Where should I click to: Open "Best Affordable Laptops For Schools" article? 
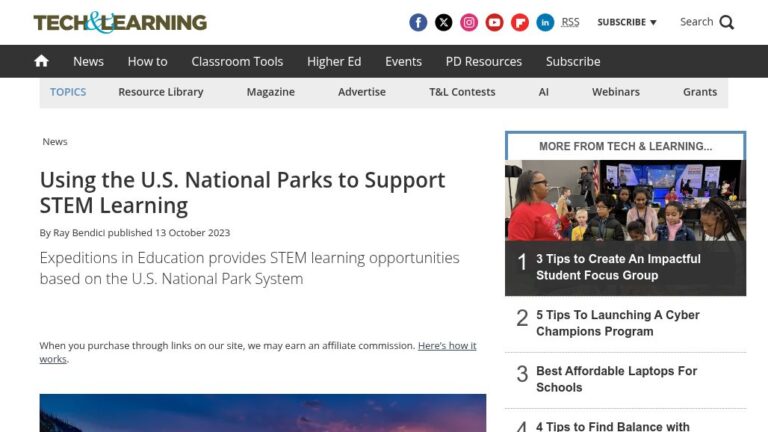pos(616,379)
